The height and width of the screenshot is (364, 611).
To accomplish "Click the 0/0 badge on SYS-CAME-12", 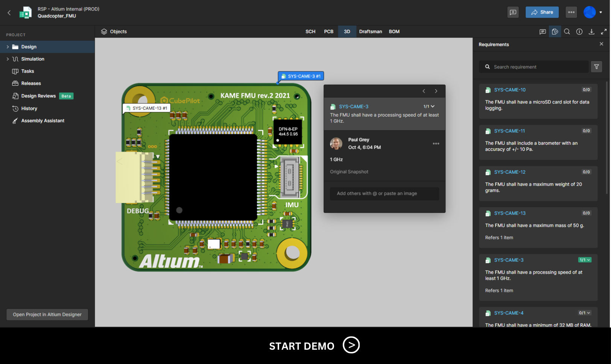I will point(586,172).
